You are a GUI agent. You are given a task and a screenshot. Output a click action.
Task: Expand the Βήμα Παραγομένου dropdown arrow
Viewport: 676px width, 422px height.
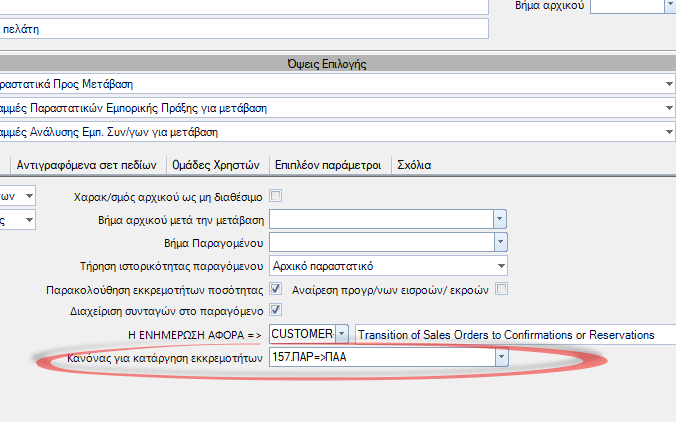(x=500, y=242)
